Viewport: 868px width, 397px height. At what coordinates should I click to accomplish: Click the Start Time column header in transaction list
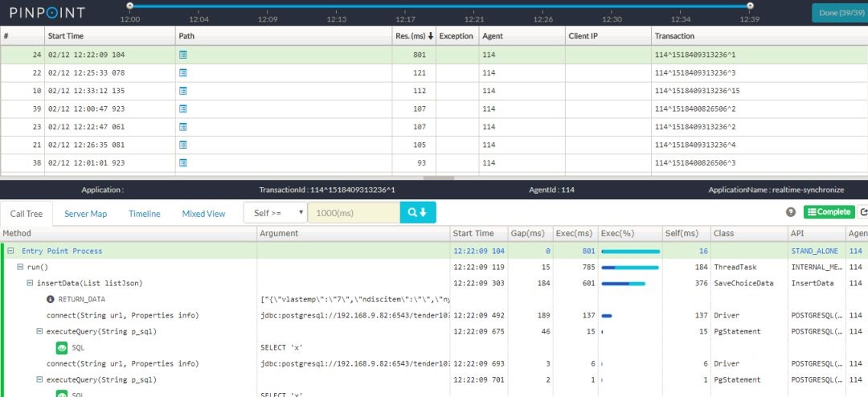pos(109,36)
